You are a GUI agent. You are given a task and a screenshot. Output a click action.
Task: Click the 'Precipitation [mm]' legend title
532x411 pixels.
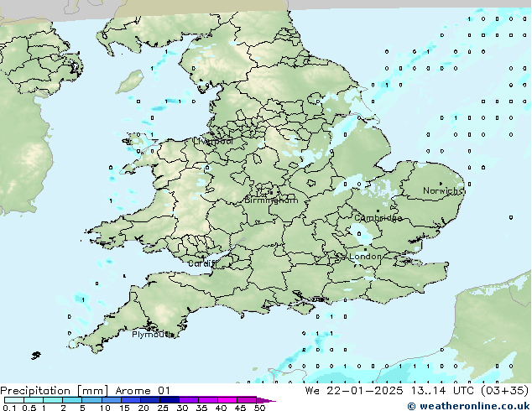point(54,391)
